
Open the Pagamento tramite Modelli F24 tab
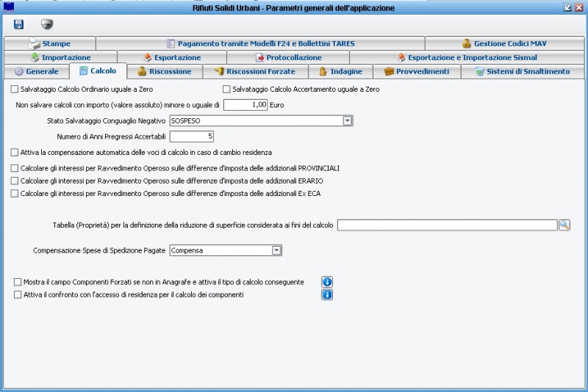tap(261, 43)
